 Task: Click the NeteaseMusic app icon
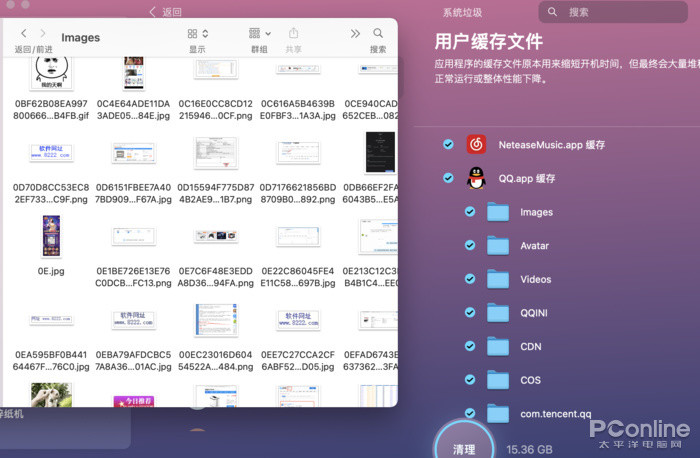tap(476, 144)
